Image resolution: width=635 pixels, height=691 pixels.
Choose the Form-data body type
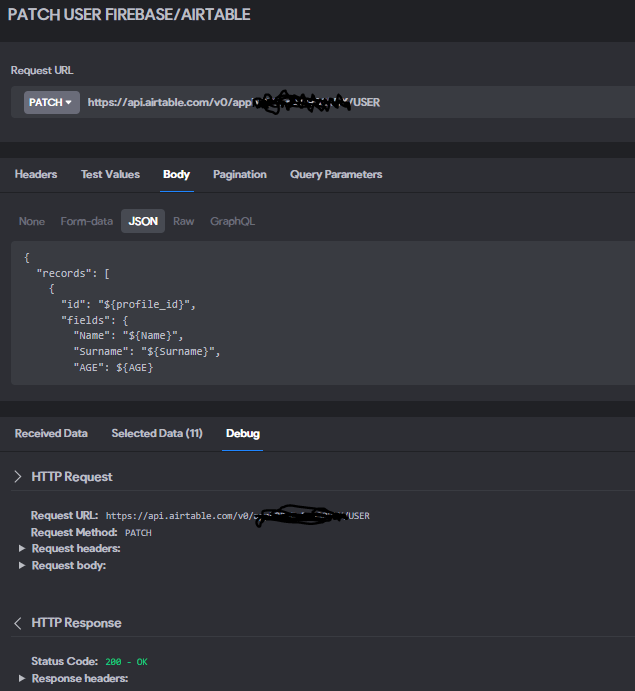86,221
